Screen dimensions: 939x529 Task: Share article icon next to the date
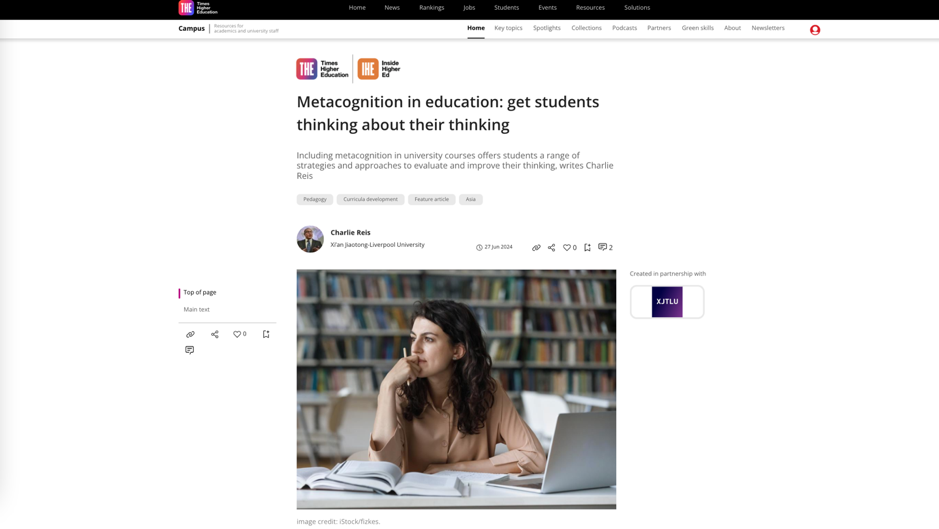click(552, 247)
